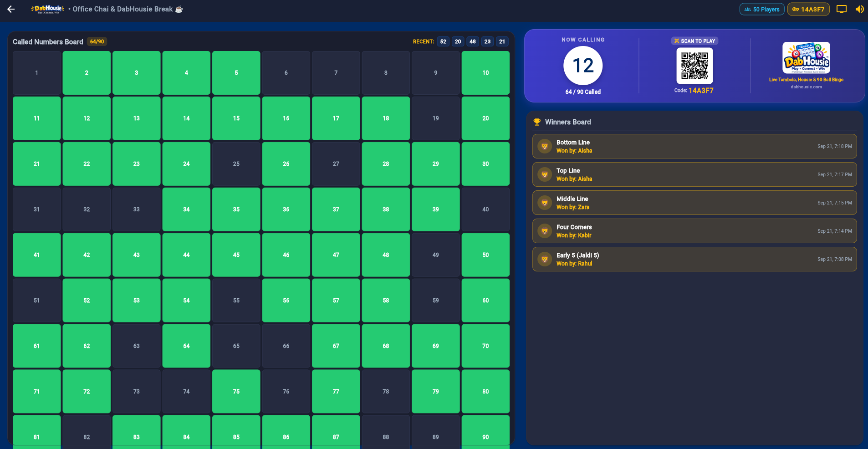Click the DabHousie promo logo image

806,58
